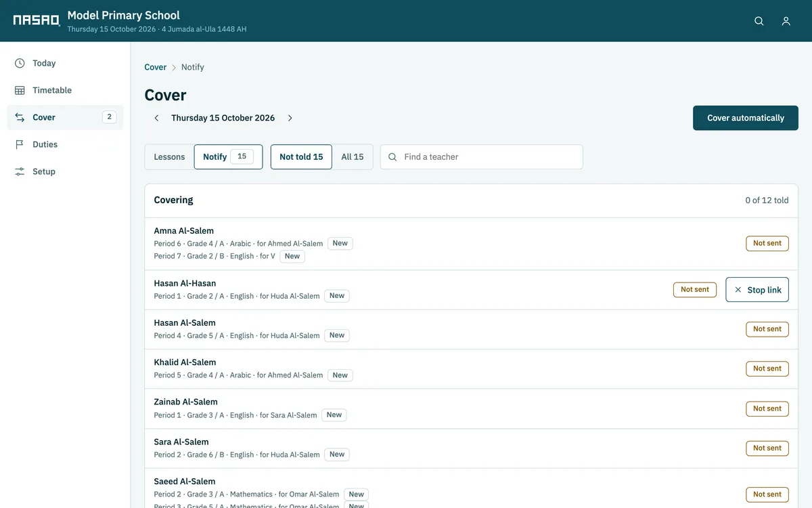Click the Find a teacher field
The height and width of the screenshot is (508, 812).
click(481, 156)
